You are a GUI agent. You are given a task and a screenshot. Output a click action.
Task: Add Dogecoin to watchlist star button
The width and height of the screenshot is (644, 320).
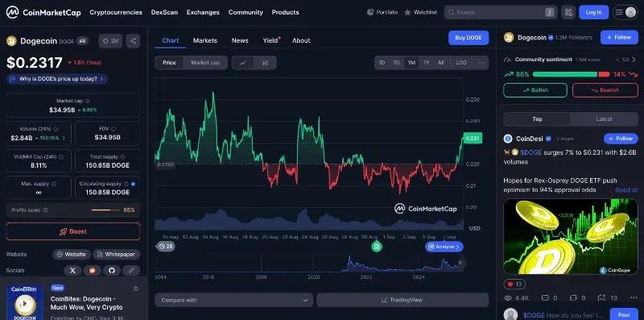click(110, 41)
